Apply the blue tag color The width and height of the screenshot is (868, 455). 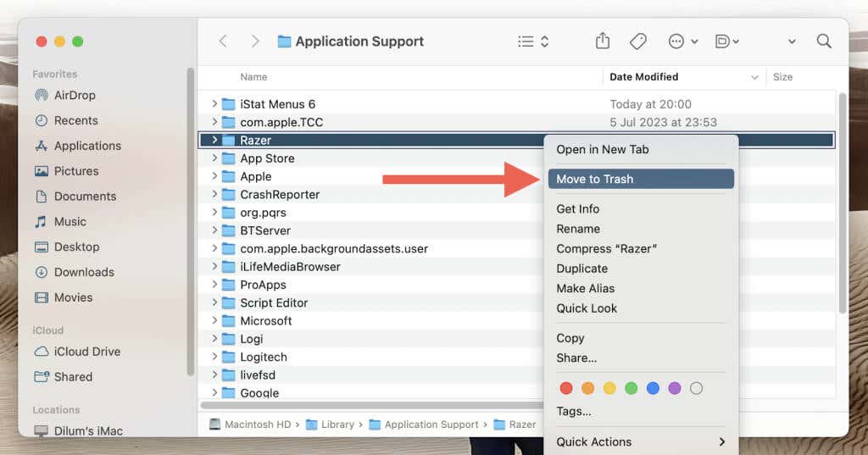click(x=653, y=388)
